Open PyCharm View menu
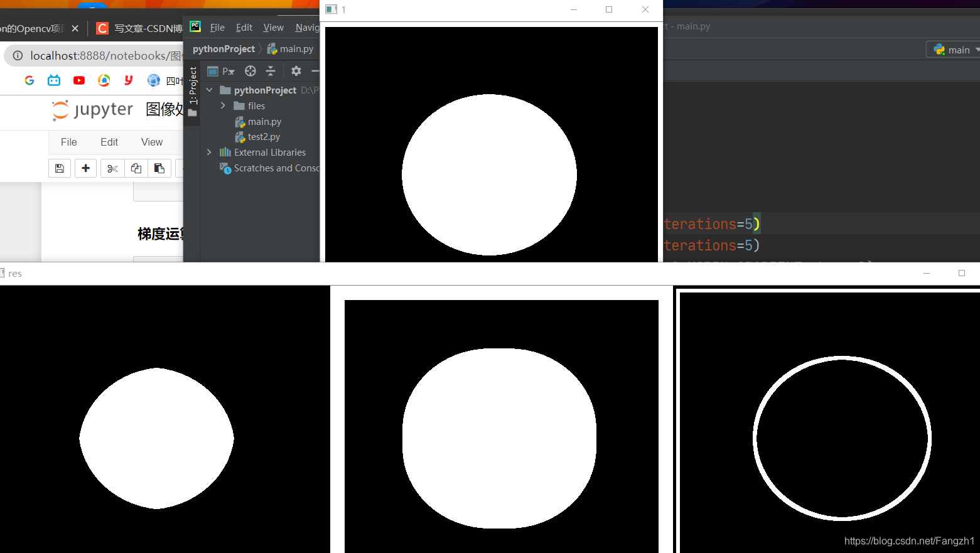The height and width of the screenshot is (553, 980). [x=273, y=28]
